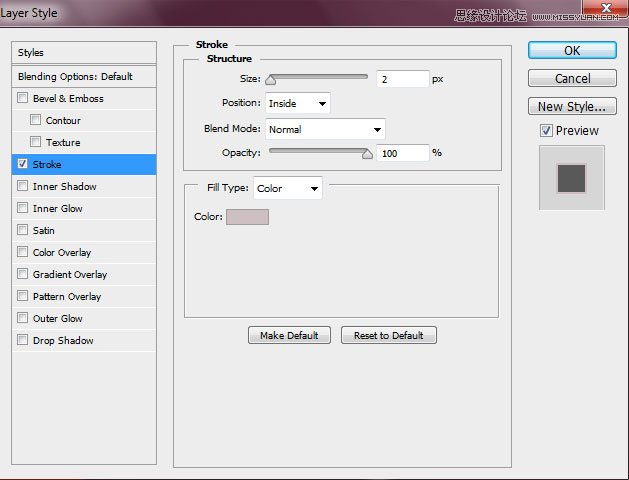Select the Drop Shadow style label
This screenshot has height=480, width=629.
tap(63, 340)
